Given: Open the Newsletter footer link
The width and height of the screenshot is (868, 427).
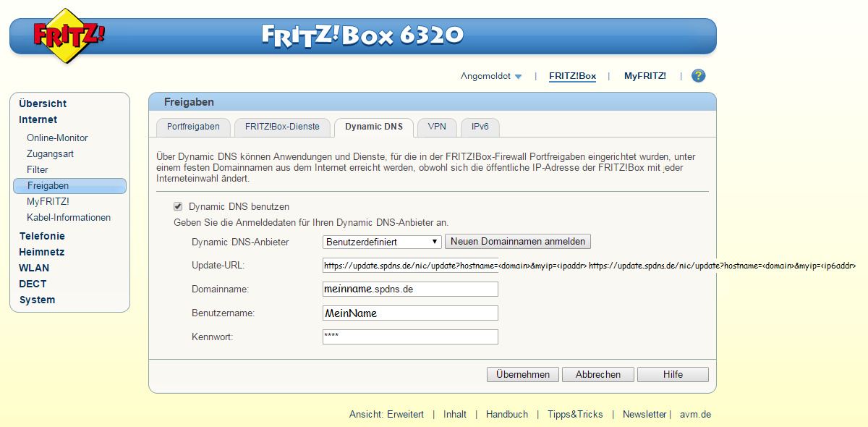Looking at the screenshot, I should coord(644,415).
